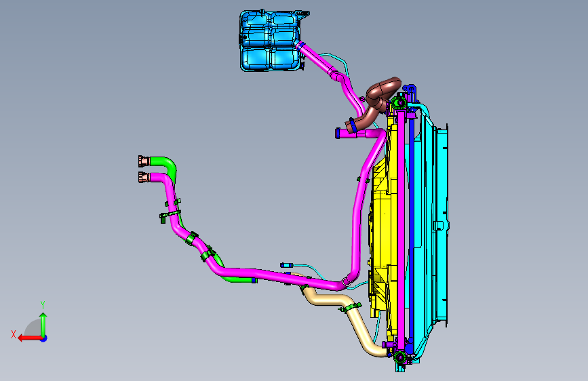Select the blue coolant expansion tank
This screenshot has width=588, height=381.
271,41
